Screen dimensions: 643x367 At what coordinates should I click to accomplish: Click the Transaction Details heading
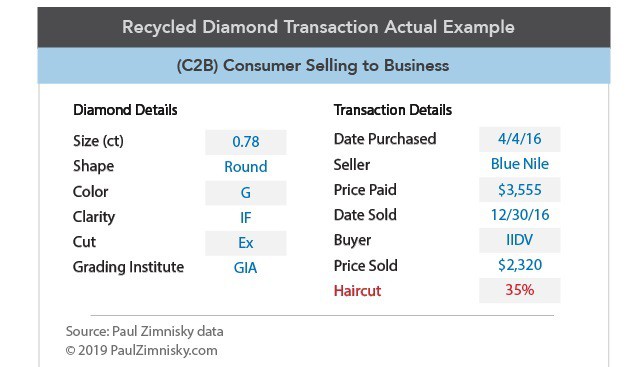coord(392,110)
